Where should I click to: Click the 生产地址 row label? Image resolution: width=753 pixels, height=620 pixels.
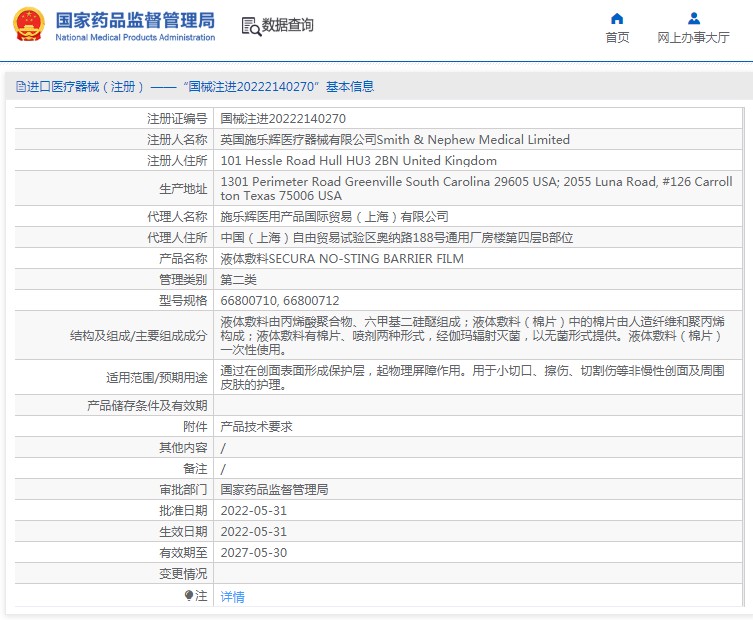click(x=183, y=189)
